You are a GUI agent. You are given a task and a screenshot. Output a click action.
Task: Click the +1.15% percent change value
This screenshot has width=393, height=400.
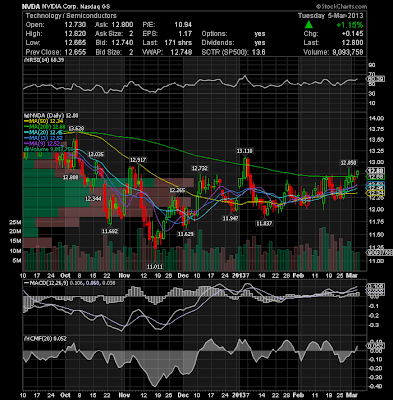pos(349,25)
